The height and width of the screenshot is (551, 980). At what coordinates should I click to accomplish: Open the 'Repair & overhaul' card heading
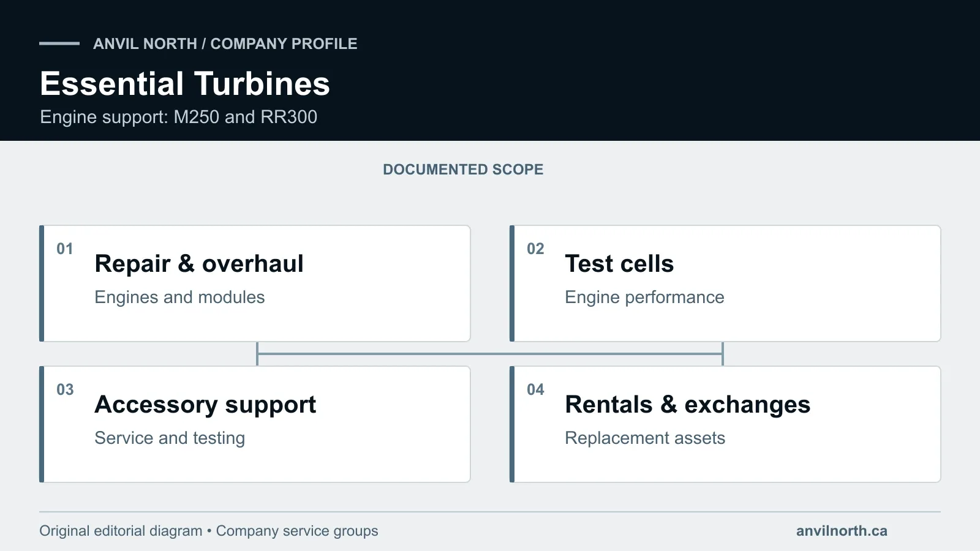(x=199, y=264)
